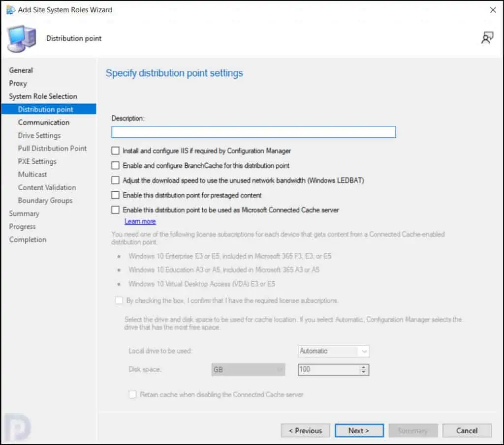
Task: Enable and configure BranchCache checkbox
Action: pyautogui.click(x=115, y=165)
